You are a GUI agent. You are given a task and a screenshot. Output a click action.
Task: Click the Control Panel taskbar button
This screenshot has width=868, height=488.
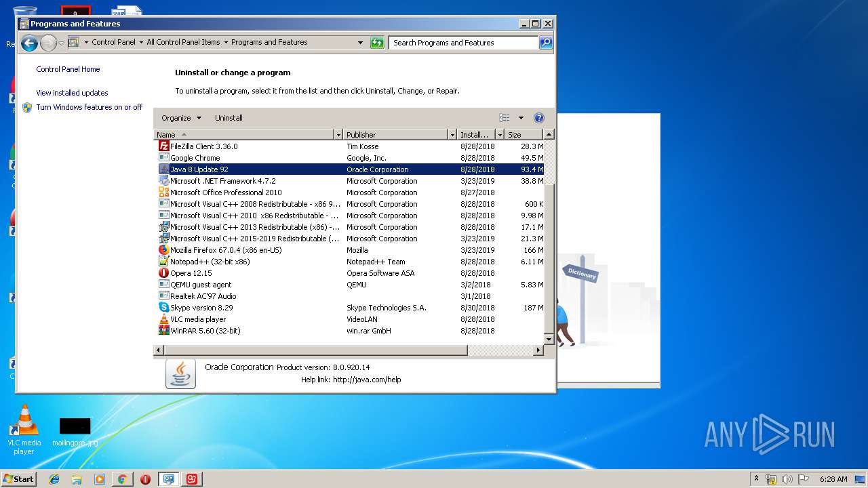[x=169, y=479]
